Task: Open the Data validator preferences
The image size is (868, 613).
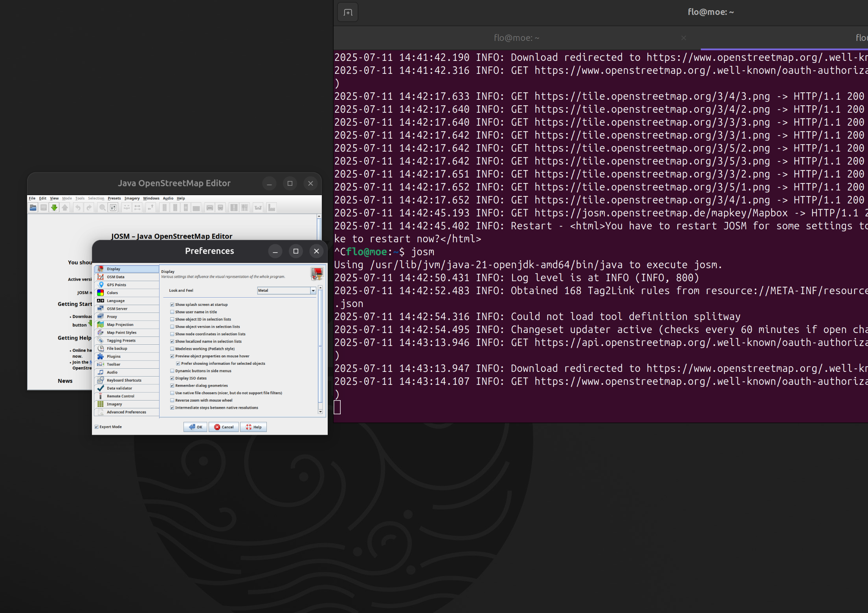Action: tap(119, 388)
